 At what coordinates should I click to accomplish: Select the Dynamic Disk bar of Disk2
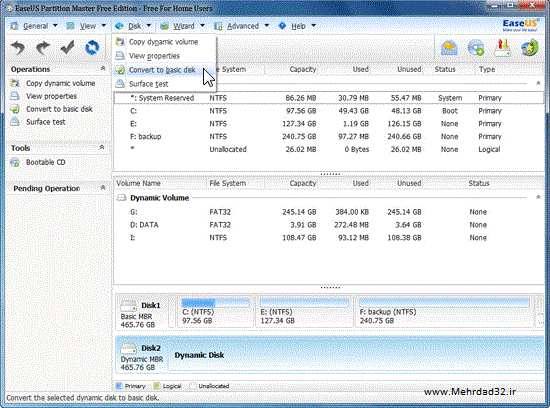355,355
